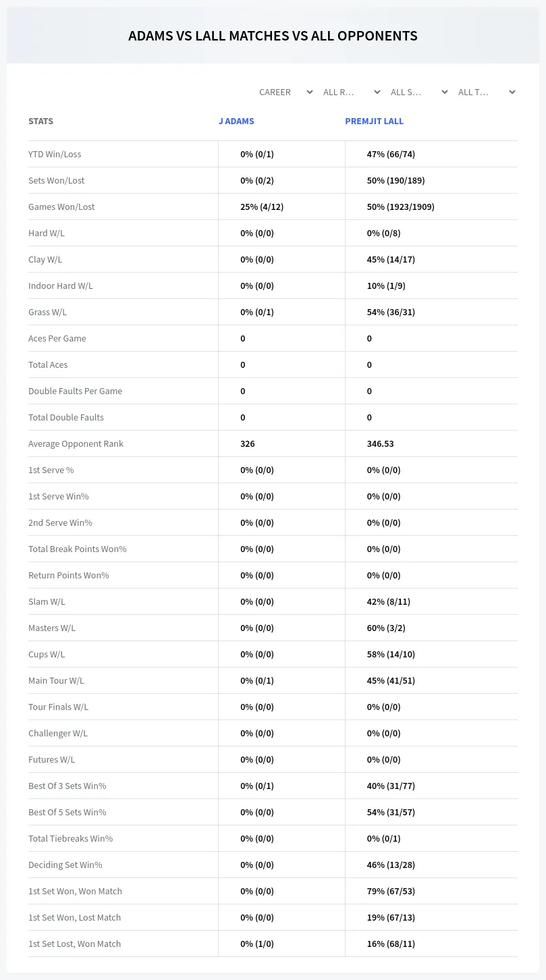546x980 pixels.
Task: Select the YTD Win/Loss row label
Action: click(x=55, y=154)
